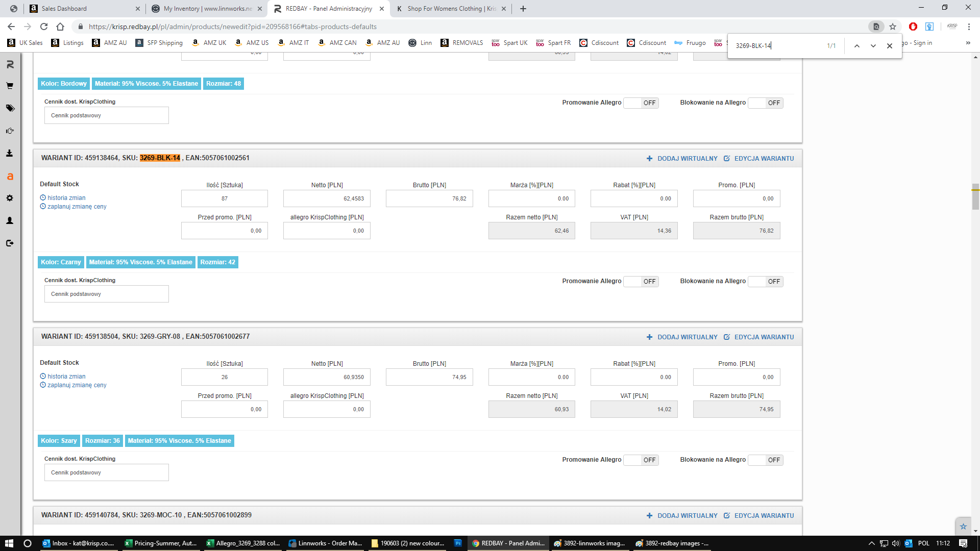Open the tags icon in sidebar
Viewport: 980px width, 551px height.
pyautogui.click(x=10, y=108)
